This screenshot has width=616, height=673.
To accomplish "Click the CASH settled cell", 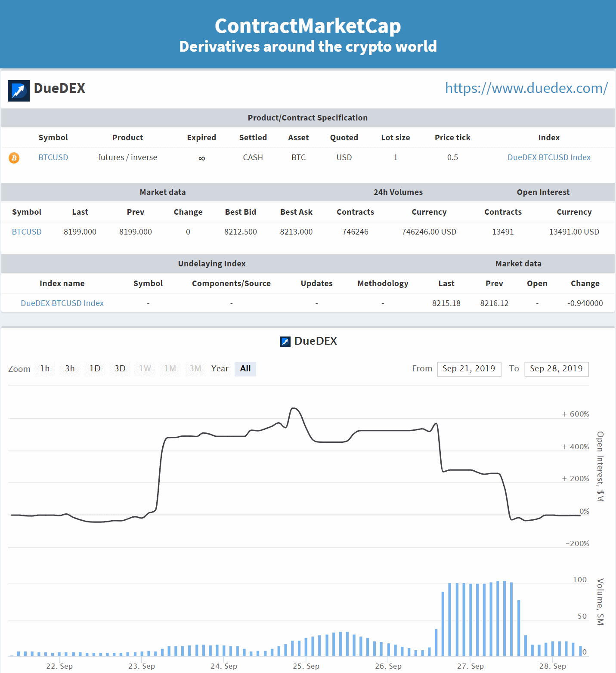I will click(253, 157).
